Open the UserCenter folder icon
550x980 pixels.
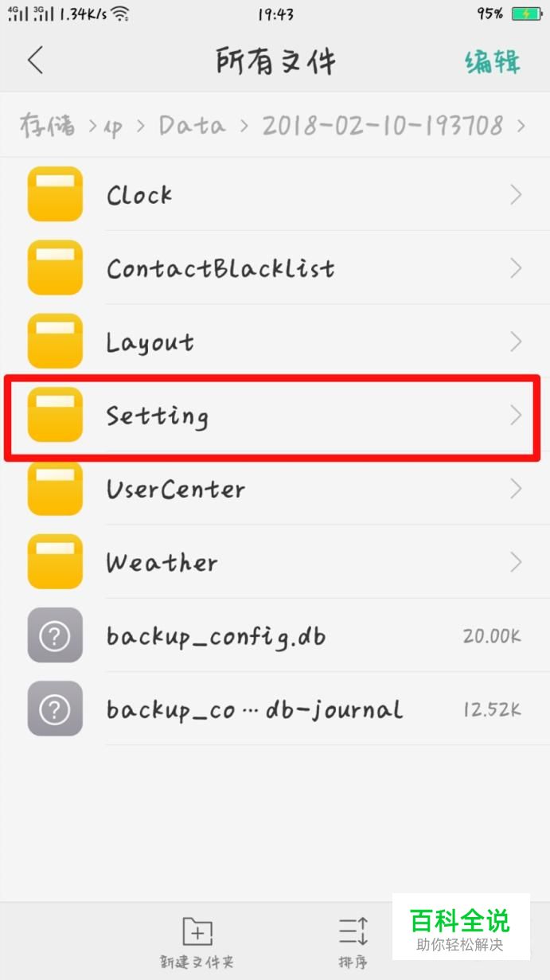point(55,488)
